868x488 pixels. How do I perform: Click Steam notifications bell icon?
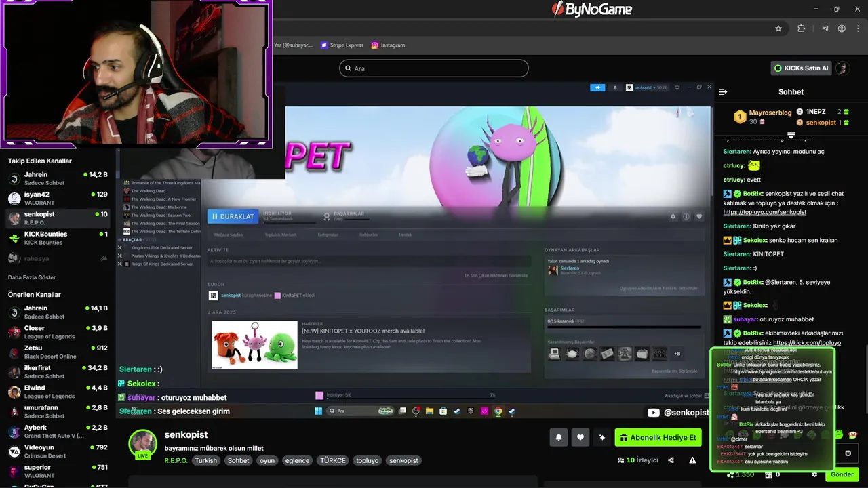tap(615, 87)
